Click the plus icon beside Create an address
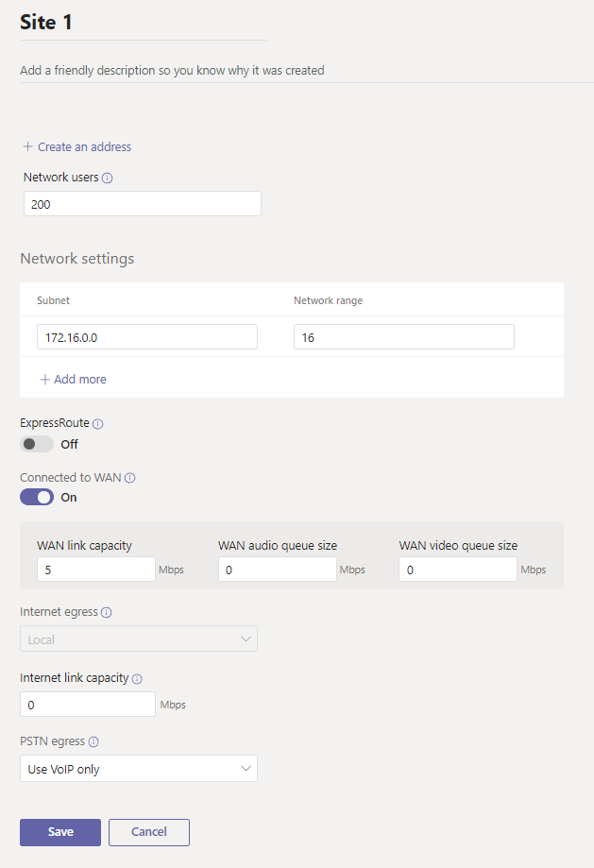Image resolution: width=594 pixels, height=868 pixels. click(27, 146)
